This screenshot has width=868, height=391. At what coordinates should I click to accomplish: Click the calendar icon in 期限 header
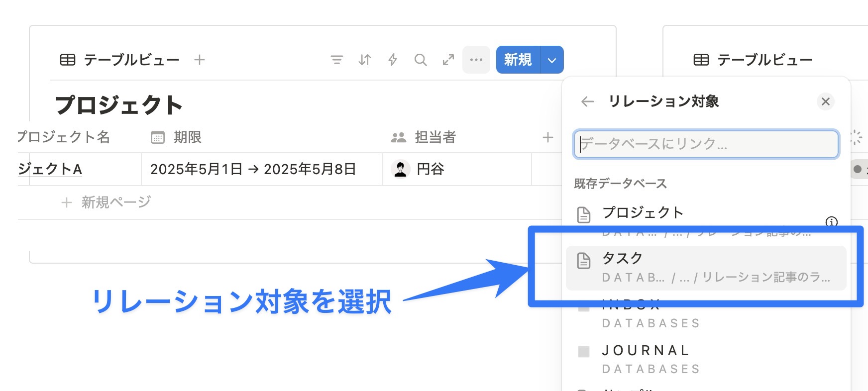click(158, 137)
